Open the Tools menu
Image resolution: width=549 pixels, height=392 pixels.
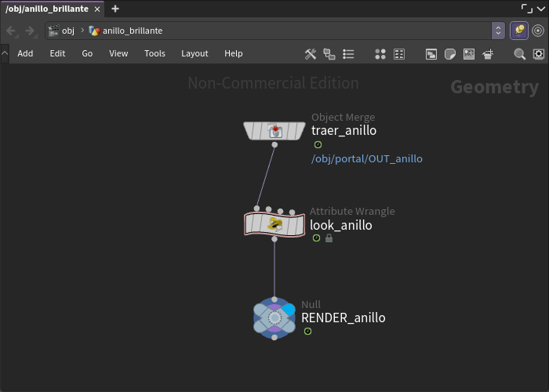[x=155, y=53]
